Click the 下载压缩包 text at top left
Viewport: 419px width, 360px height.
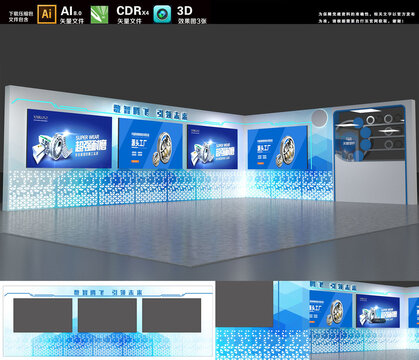pyautogui.click(x=21, y=14)
